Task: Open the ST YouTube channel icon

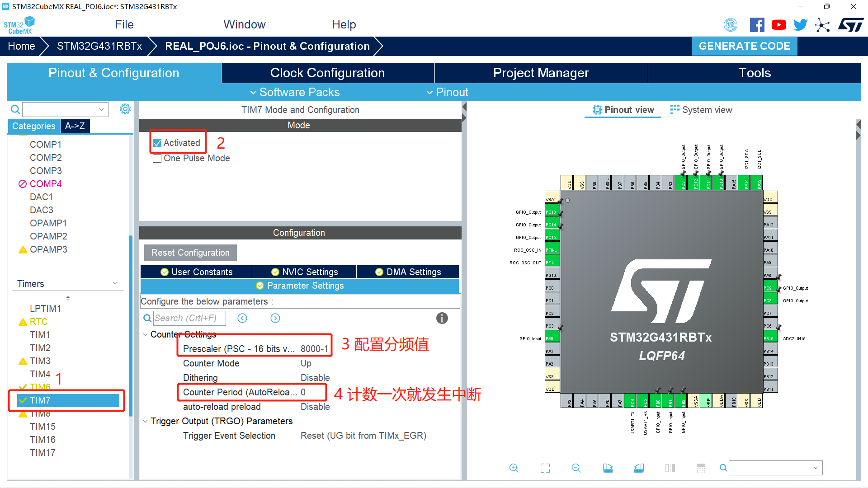Action: [x=778, y=25]
